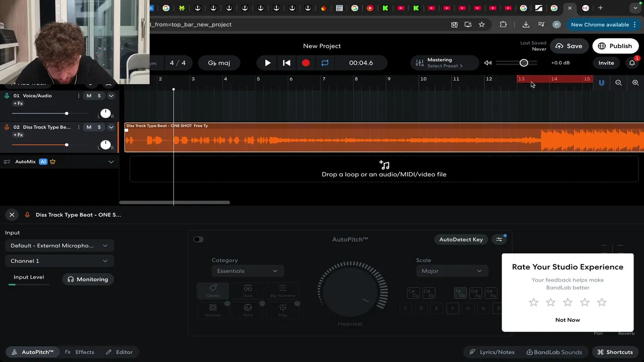Image resolution: width=644 pixels, height=362 pixels.
Task: Open the time signature 4 / 4 setting
Action: (x=178, y=63)
